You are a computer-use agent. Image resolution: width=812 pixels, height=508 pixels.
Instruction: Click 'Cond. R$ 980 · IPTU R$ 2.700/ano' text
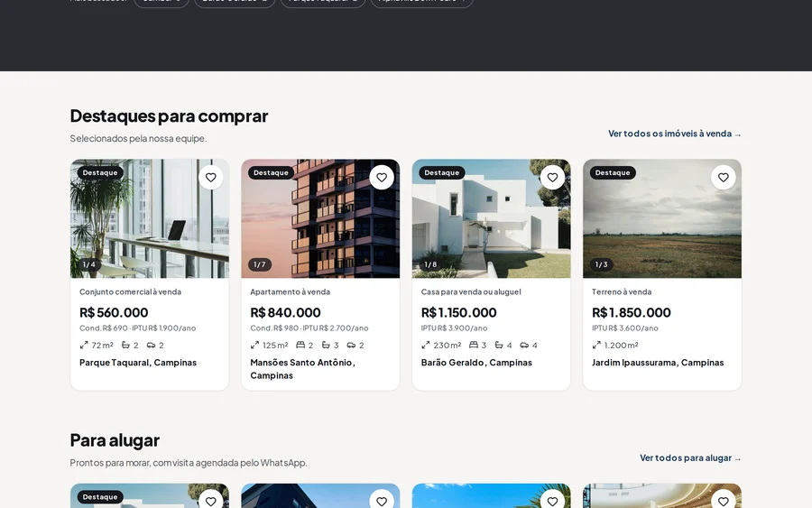309,328
